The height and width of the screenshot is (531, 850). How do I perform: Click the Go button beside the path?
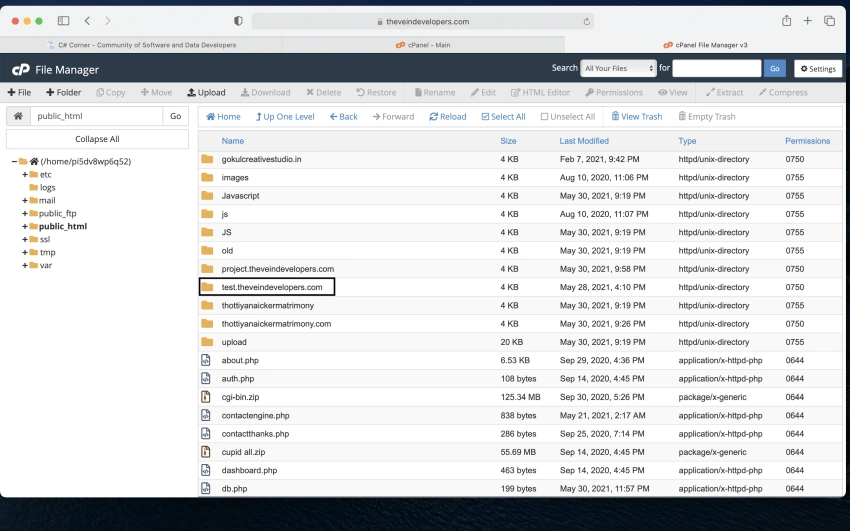tap(176, 116)
